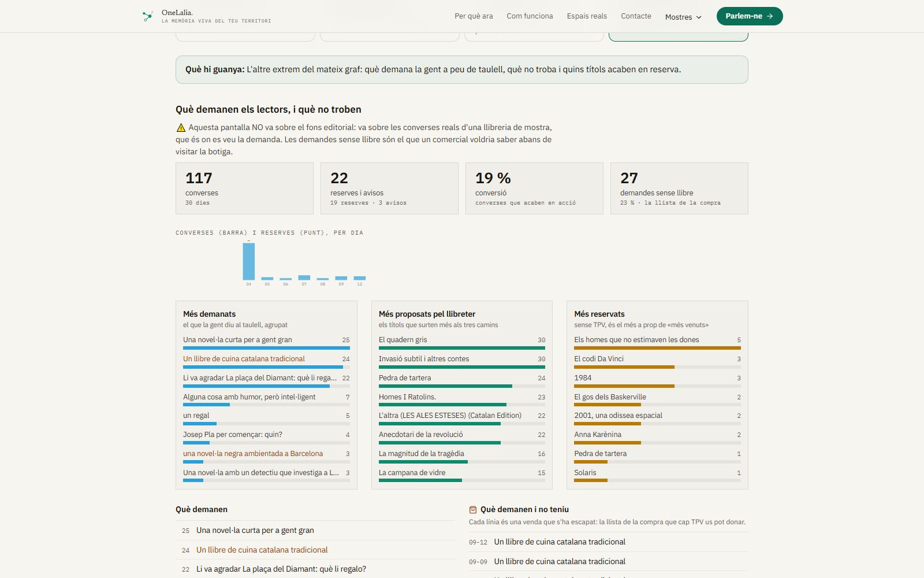Screen dimensions: 924x578
Task: Open the Contacte nav link
Action: 636,16
